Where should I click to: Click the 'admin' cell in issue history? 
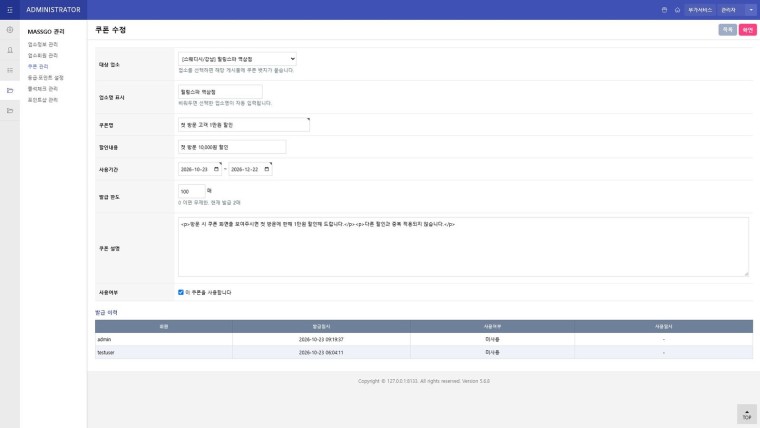(164, 339)
